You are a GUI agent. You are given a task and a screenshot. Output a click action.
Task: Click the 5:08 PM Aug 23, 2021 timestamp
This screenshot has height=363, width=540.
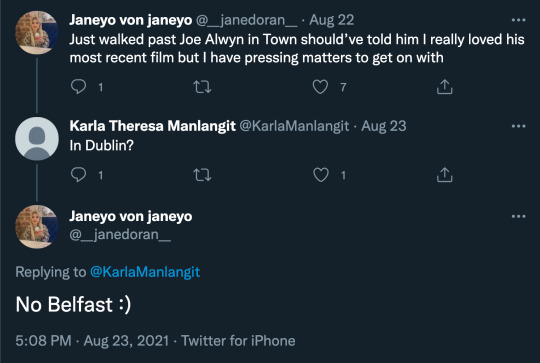click(x=92, y=341)
